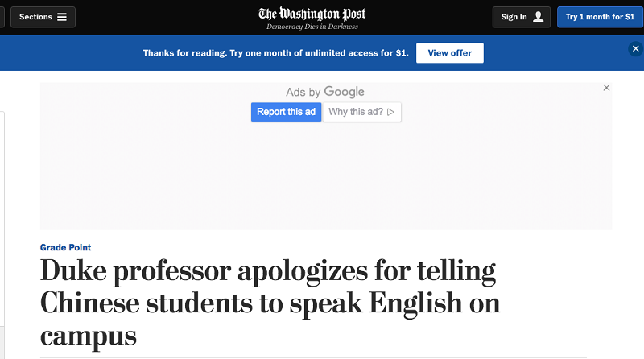Close the Google ad with X icon
644x359 pixels.
point(607,88)
